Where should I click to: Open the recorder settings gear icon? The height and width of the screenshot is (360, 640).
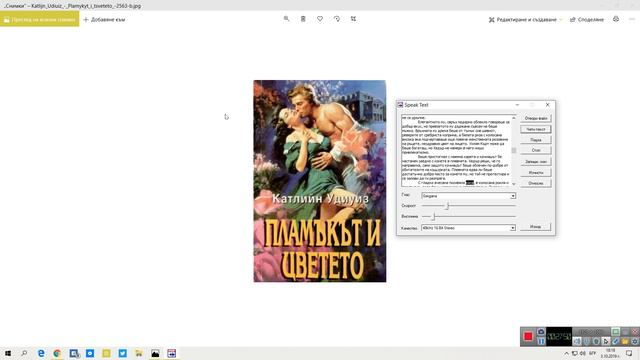click(x=635, y=341)
